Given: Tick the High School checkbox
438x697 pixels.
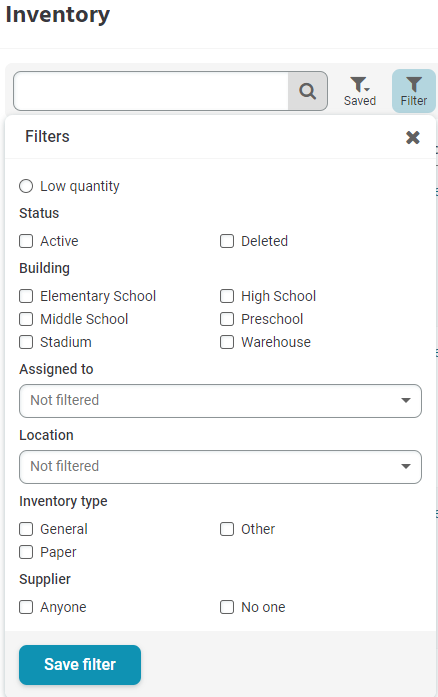Looking at the screenshot, I should pyautogui.click(x=227, y=296).
